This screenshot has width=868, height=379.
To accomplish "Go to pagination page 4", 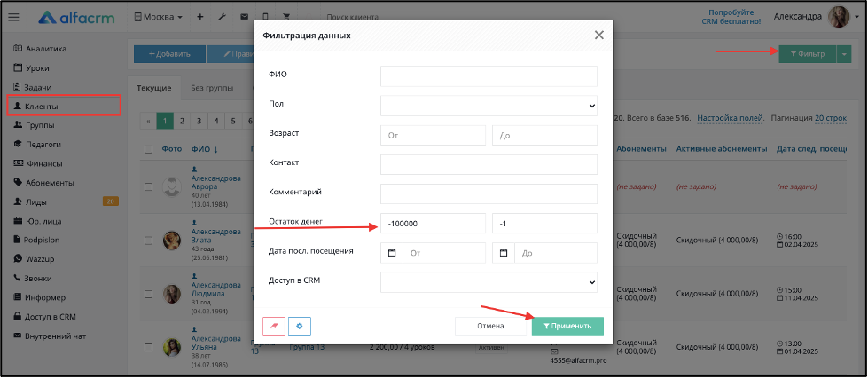I will 216,121.
